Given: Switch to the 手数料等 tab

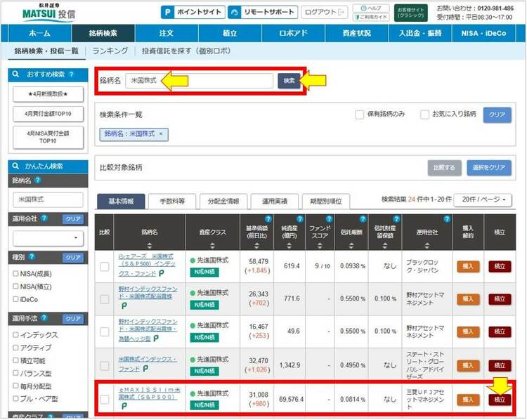Looking at the screenshot, I should pos(172,202).
